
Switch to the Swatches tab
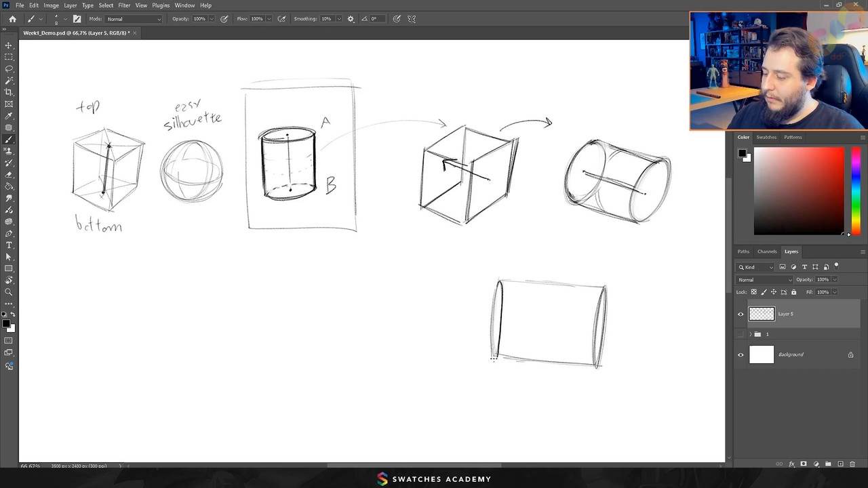(766, 137)
